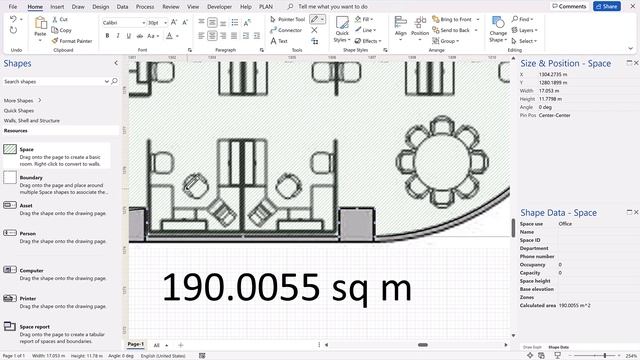Expand More Shapes menu

coord(22,100)
